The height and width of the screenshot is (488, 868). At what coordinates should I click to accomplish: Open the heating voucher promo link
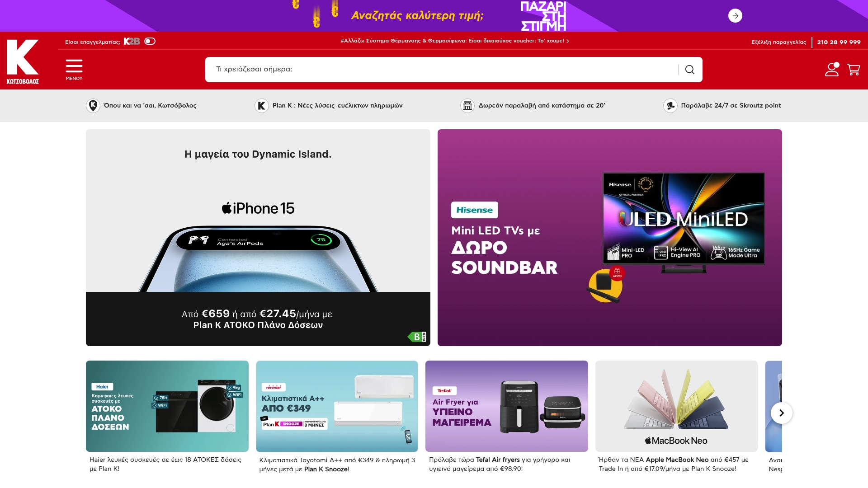(x=455, y=41)
